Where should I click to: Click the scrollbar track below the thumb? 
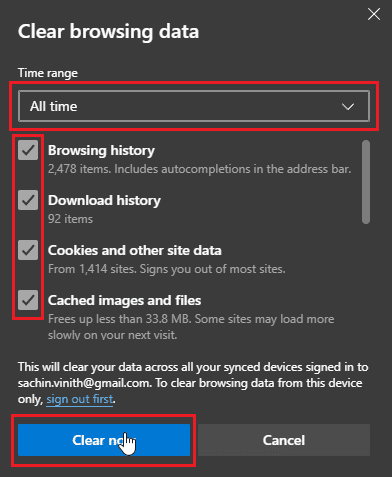366,282
